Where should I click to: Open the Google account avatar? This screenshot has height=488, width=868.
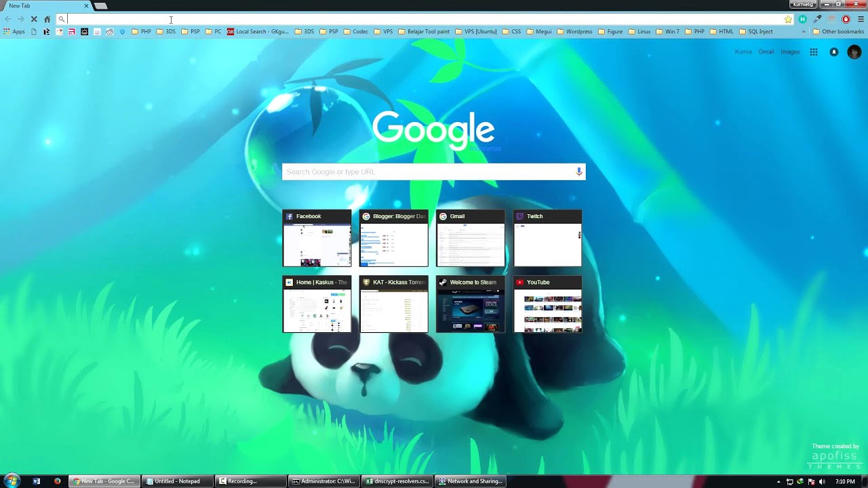click(x=854, y=52)
